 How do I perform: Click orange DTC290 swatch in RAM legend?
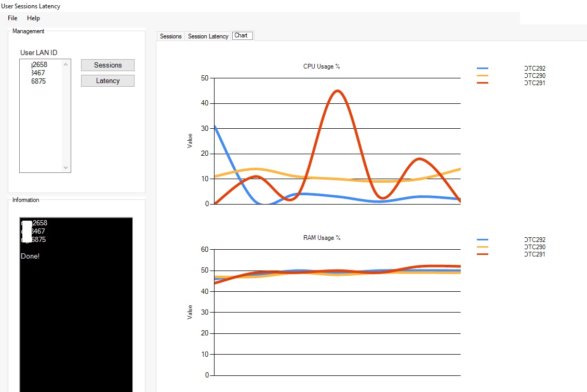point(483,247)
